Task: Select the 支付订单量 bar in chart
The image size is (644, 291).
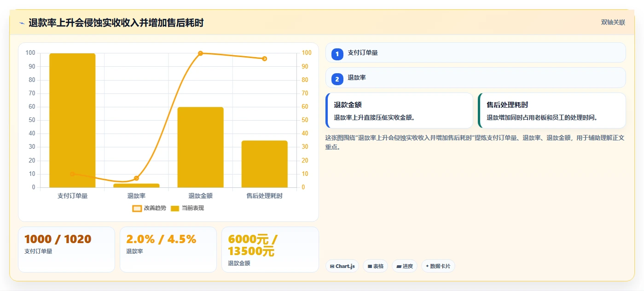Action: tap(72, 120)
